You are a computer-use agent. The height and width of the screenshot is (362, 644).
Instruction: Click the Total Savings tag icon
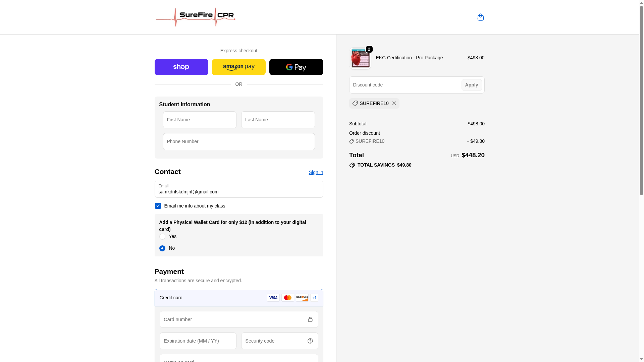[352, 165]
